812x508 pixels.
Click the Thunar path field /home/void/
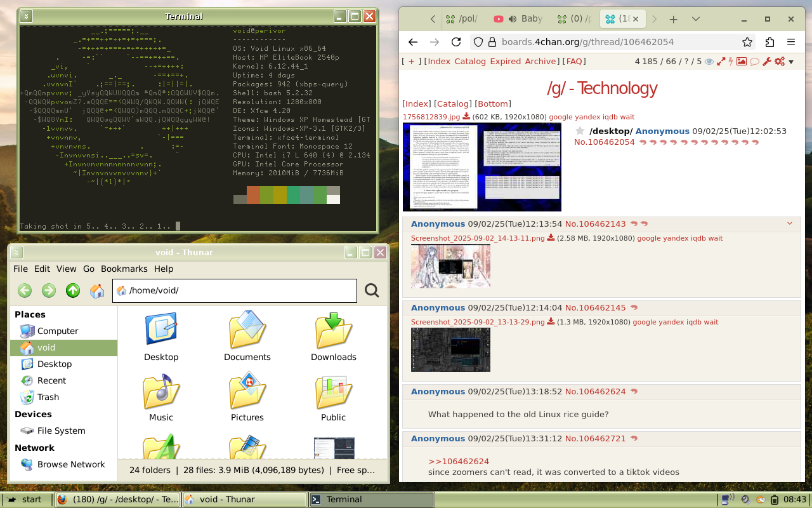235,291
